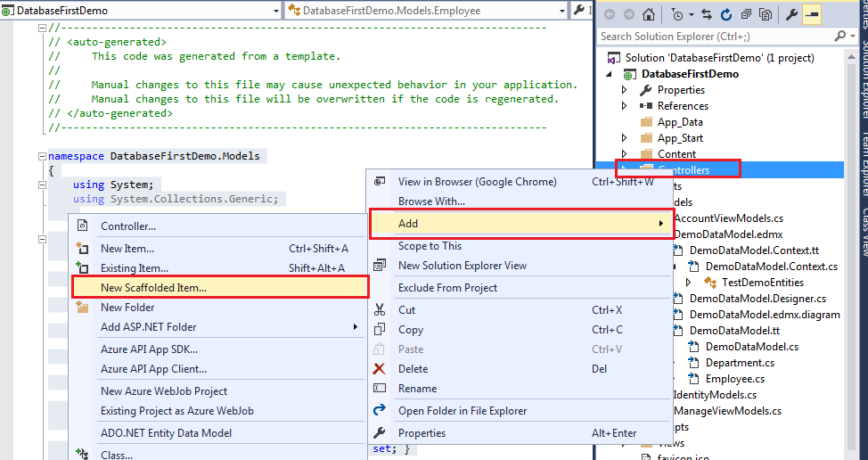Select the App_Data folder
Viewport: 868px width, 460px height.
point(680,122)
